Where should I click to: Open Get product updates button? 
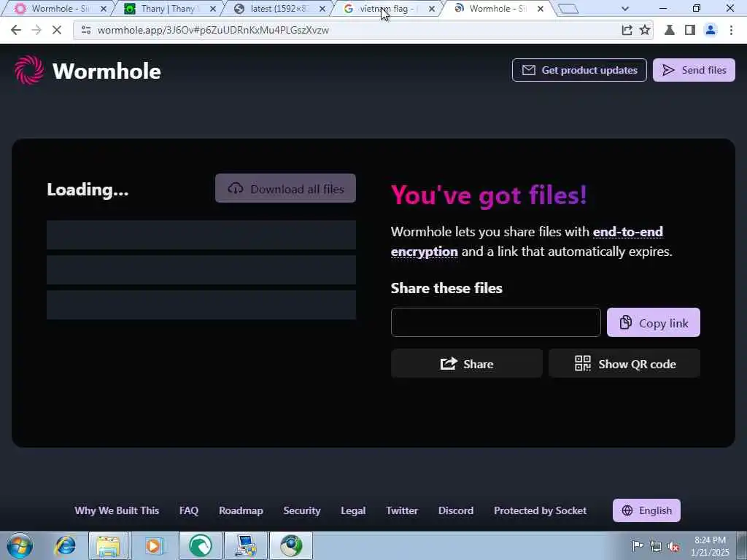click(579, 70)
